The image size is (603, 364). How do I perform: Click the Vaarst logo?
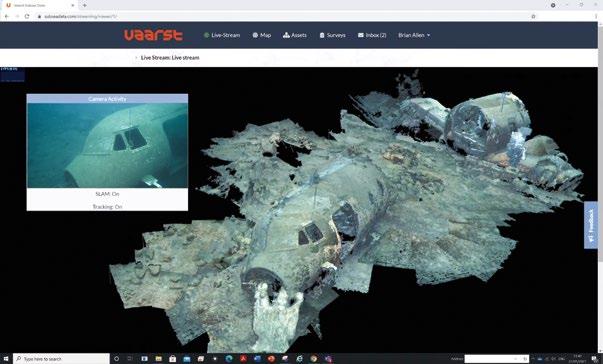pyautogui.click(x=153, y=35)
